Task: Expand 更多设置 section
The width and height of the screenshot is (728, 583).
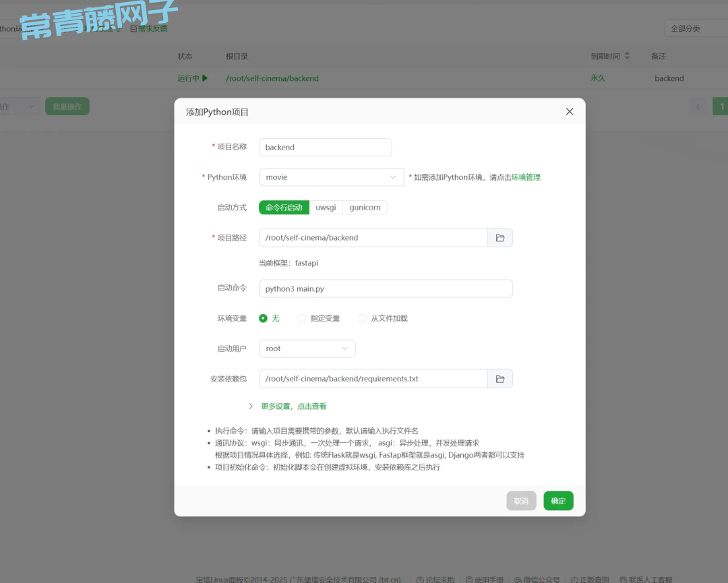Action: [293, 406]
